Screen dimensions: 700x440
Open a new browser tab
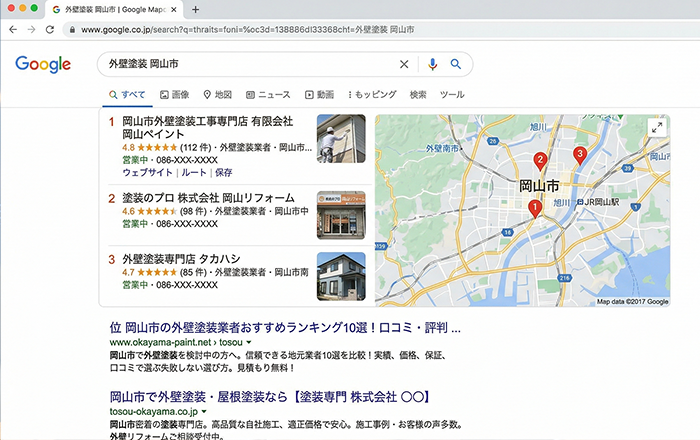point(196,9)
